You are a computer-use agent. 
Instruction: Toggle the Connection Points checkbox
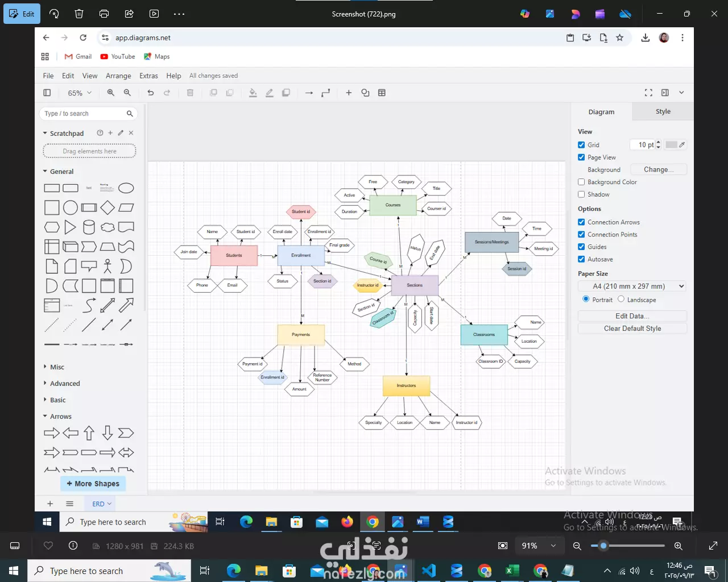[581, 235]
